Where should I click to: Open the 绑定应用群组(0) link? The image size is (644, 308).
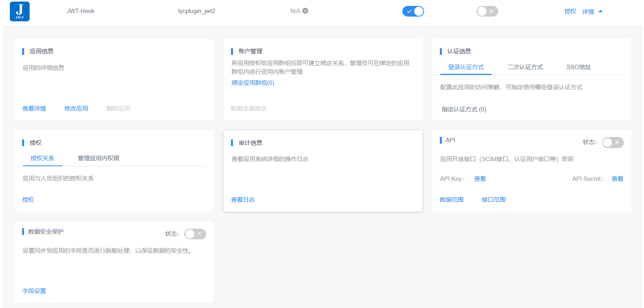253,83
